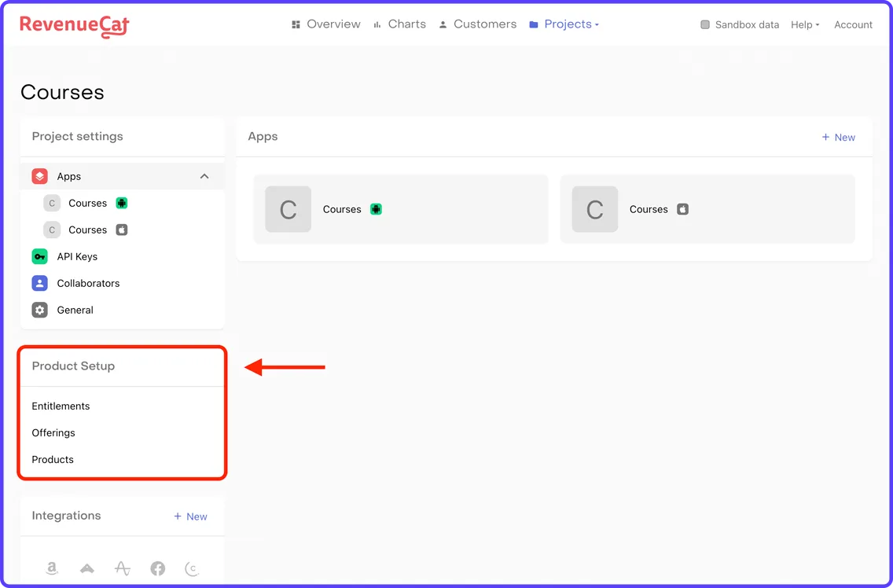Screen dimensions: 893x588
Task: Select the Amplitude integration icon
Action: coord(123,568)
